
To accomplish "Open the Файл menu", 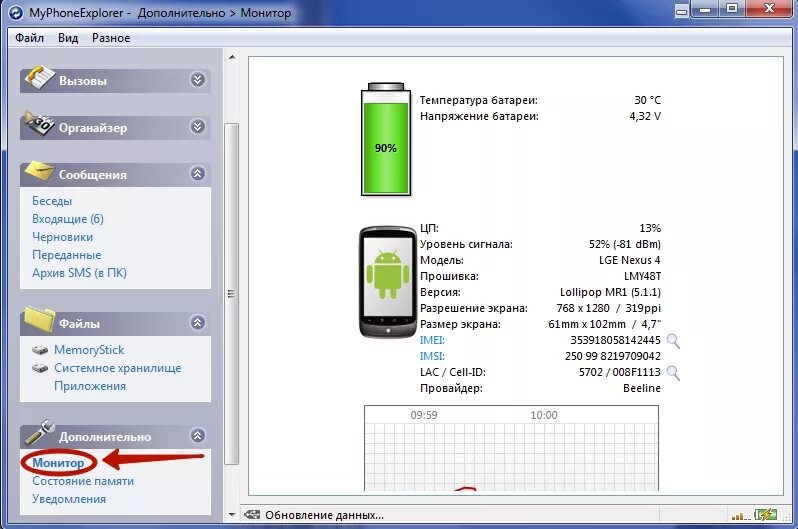I will pos(30,38).
